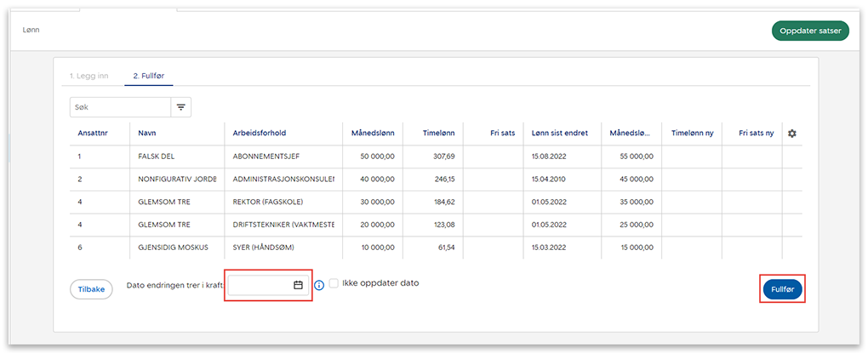Image resolution: width=868 pixels, height=353 pixels.
Task: Click 'Fri sats ny' column header
Action: (756, 134)
